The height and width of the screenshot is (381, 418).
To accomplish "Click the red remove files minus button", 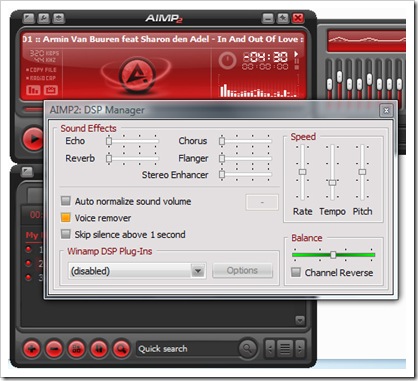I will tap(54, 349).
